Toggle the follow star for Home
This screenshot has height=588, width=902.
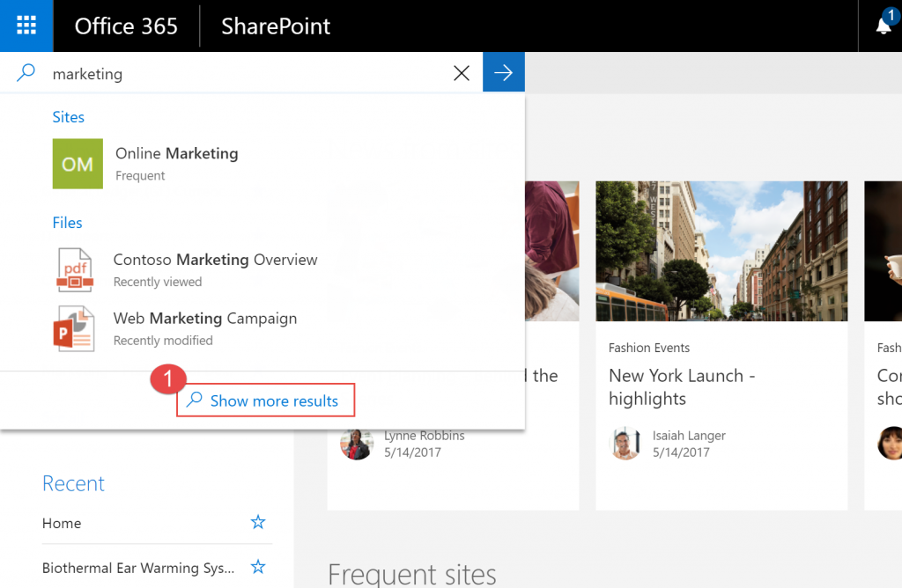pyautogui.click(x=258, y=522)
